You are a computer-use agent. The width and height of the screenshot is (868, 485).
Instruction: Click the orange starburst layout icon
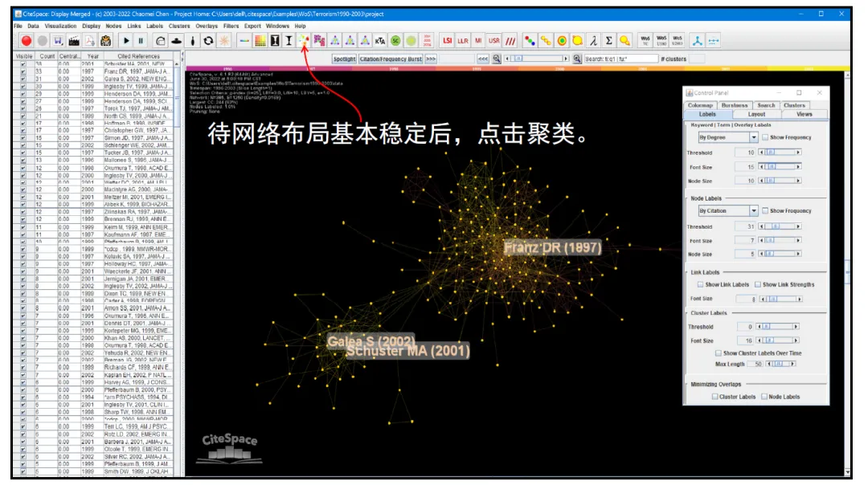tap(224, 40)
